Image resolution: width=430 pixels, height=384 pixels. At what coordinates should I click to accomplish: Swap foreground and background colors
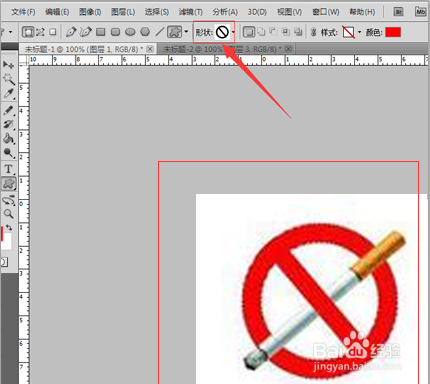pyautogui.click(x=9, y=228)
